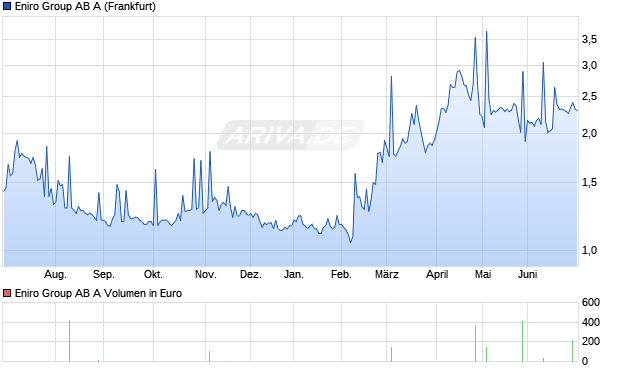Click the 400 volume axis value
Image resolution: width=620 pixels, height=371 pixels.
[591, 322]
